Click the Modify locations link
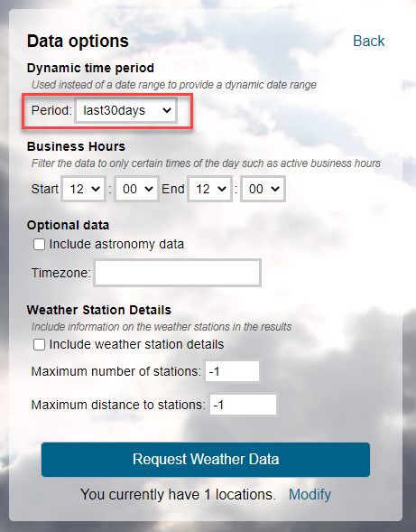The height and width of the screenshot is (532, 416). pos(310,494)
